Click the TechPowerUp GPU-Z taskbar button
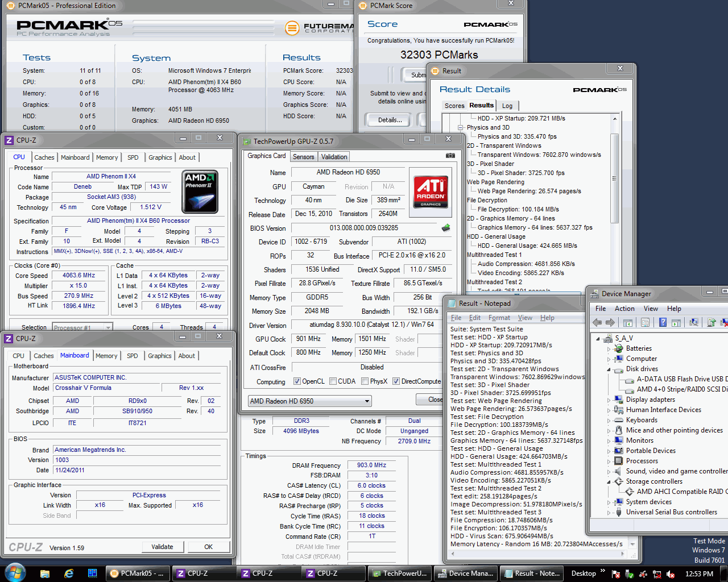 (x=399, y=573)
